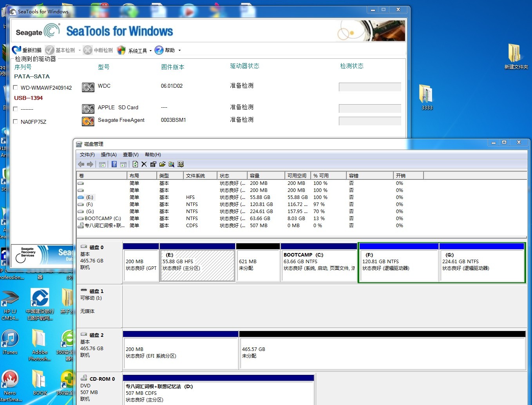The height and width of the screenshot is (405, 532).
Task: Click the forward arrow in Disk Management toolbar
Action: pos(90,165)
